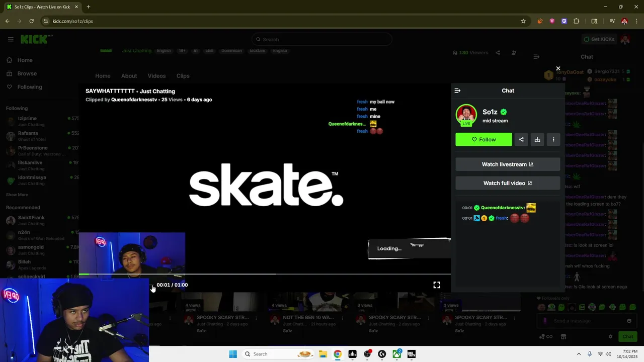Image resolution: width=644 pixels, height=362 pixels.
Task: Open chat settings gear icon
Action: [x=610, y=336]
